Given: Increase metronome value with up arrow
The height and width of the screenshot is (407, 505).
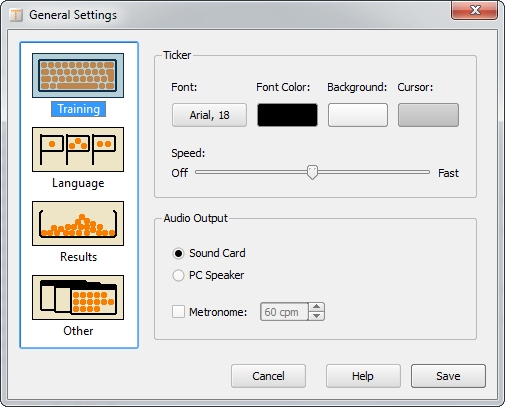Looking at the screenshot, I should tap(317, 307).
